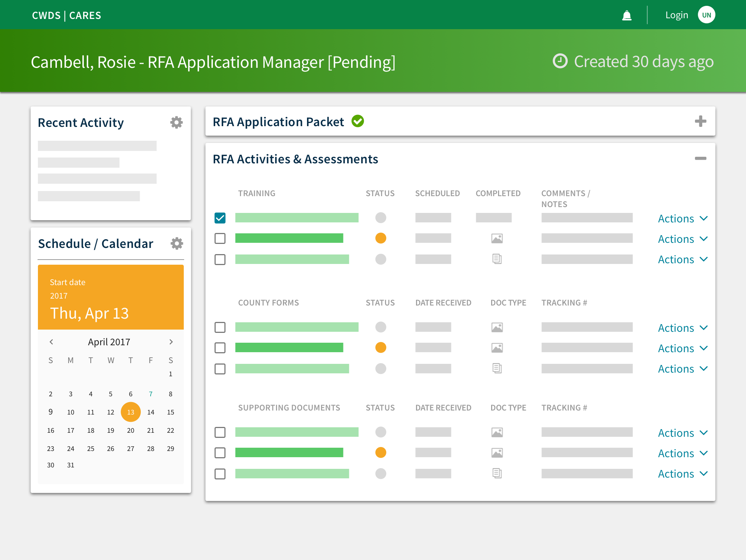
Task: Click orange status dot in second County Forms row
Action: click(x=380, y=347)
